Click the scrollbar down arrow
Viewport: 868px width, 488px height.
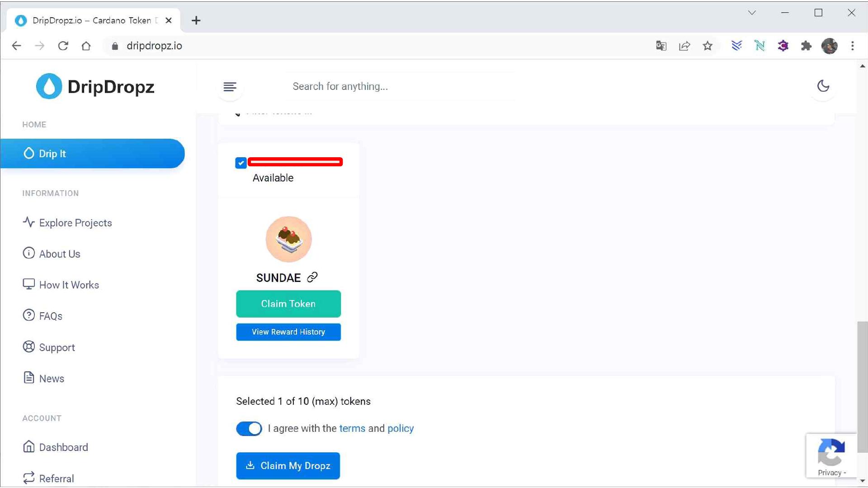(863, 481)
